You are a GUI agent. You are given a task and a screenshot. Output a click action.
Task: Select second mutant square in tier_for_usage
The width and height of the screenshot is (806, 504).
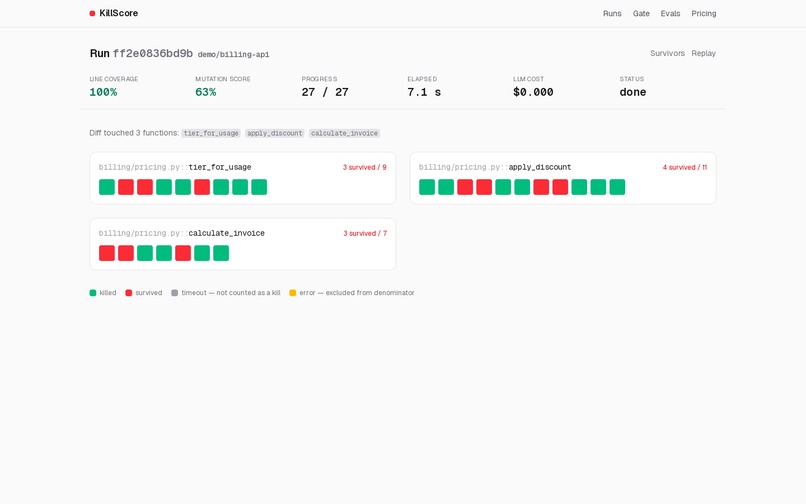point(126,187)
